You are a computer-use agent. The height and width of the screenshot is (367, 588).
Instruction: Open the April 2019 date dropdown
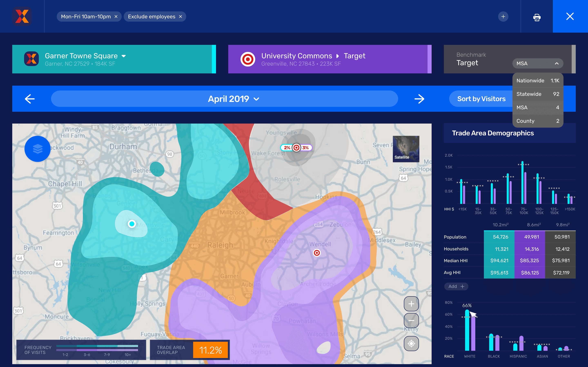tap(233, 99)
